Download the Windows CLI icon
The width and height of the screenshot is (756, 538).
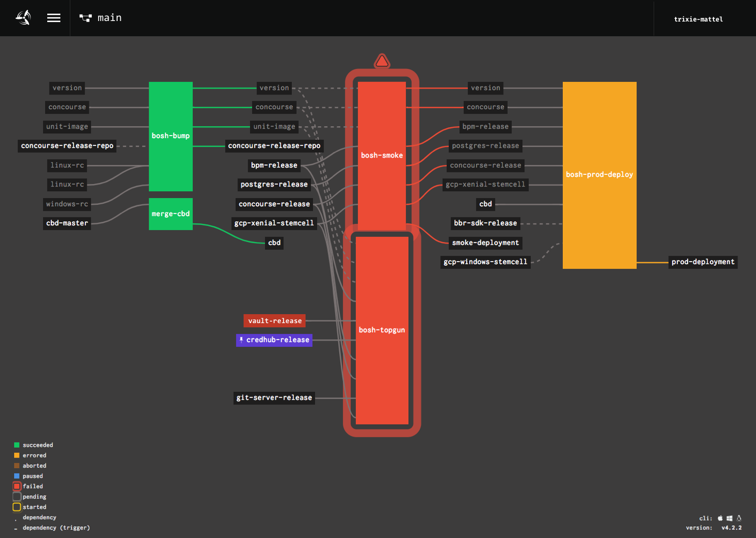(730, 518)
